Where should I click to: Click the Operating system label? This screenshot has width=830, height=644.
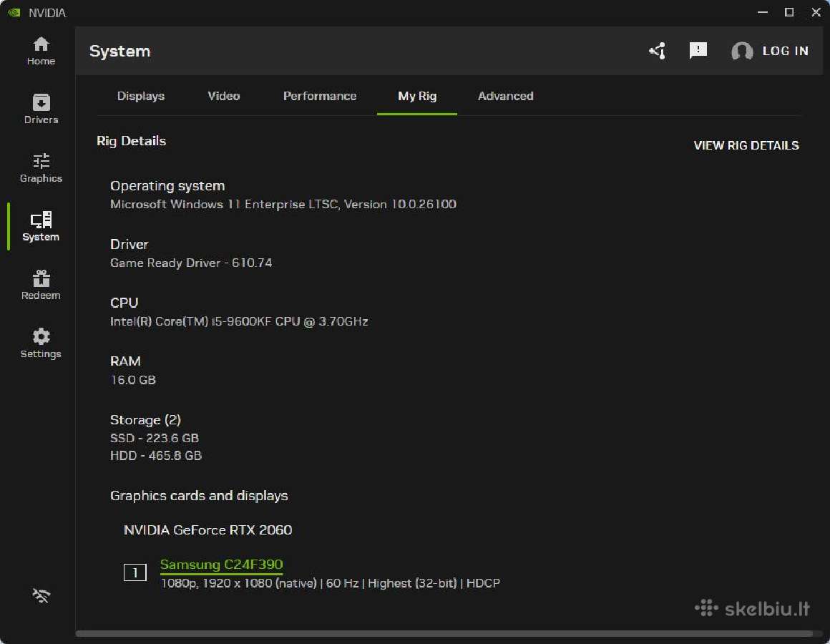click(x=167, y=186)
